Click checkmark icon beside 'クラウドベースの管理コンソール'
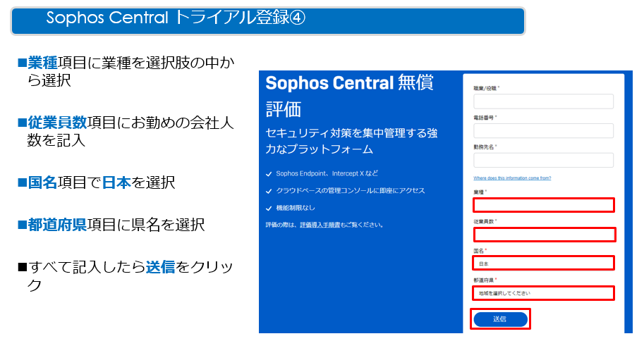 [x=269, y=191]
